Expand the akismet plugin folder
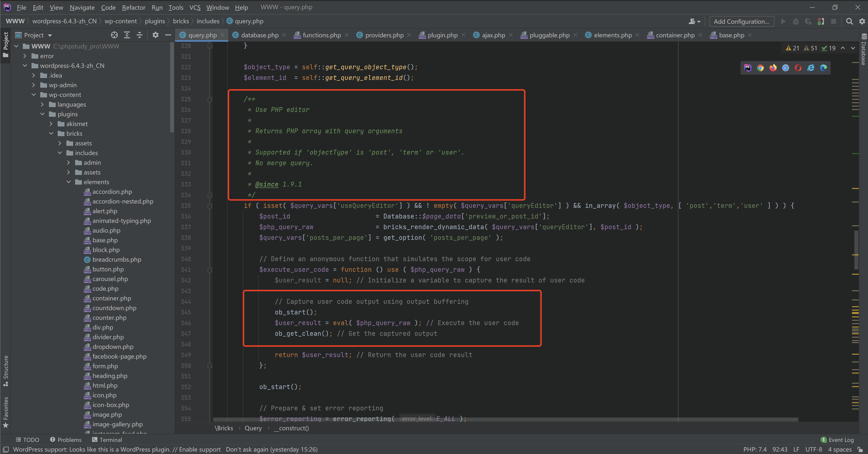Viewport: 868px width, 454px height. pos(51,124)
